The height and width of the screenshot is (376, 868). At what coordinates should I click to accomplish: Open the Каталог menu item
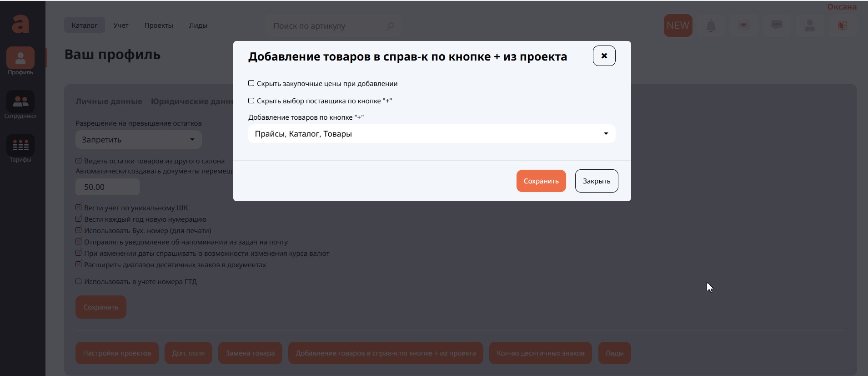point(85,25)
